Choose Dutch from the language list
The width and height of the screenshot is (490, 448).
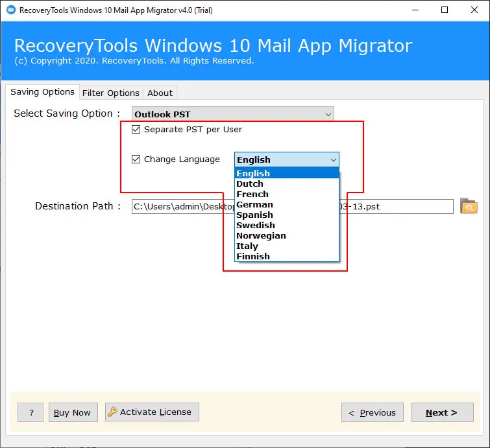[250, 184]
